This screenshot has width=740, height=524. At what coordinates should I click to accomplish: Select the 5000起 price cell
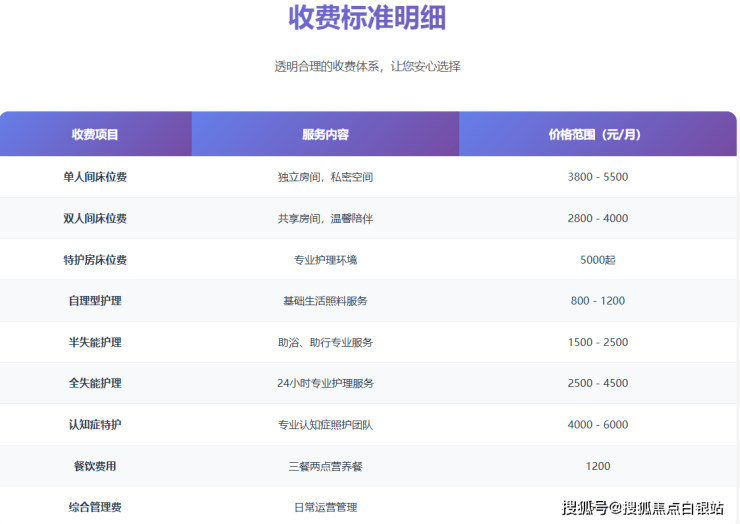click(x=597, y=260)
